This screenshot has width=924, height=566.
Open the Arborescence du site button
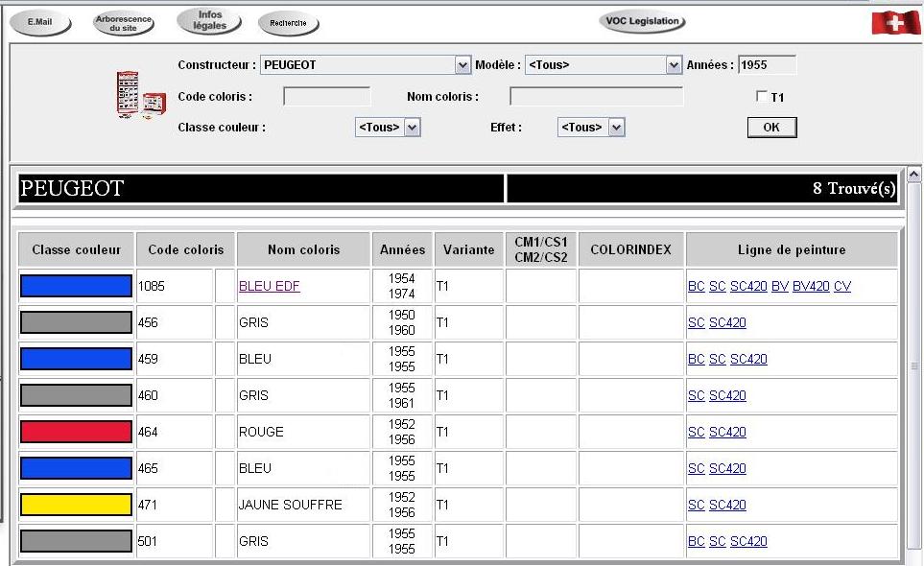coord(124,23)
